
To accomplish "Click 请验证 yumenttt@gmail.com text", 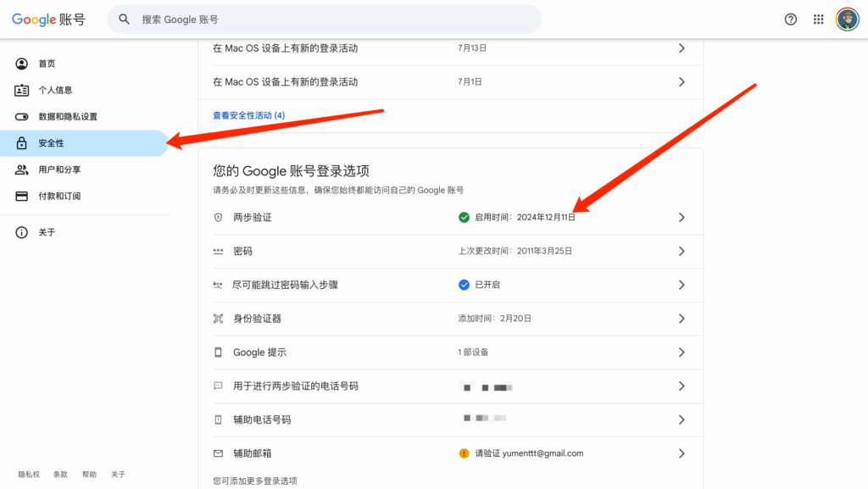I will (529, 453).
